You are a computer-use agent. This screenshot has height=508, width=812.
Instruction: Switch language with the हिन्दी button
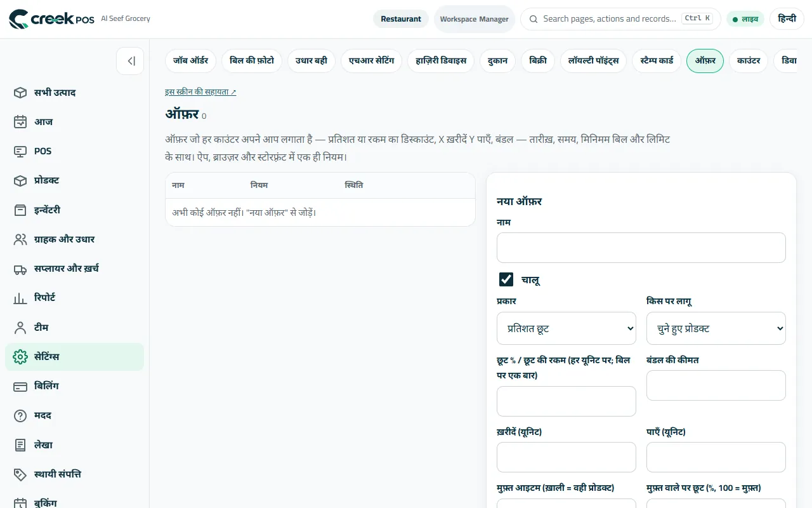(x=787, y=19)
